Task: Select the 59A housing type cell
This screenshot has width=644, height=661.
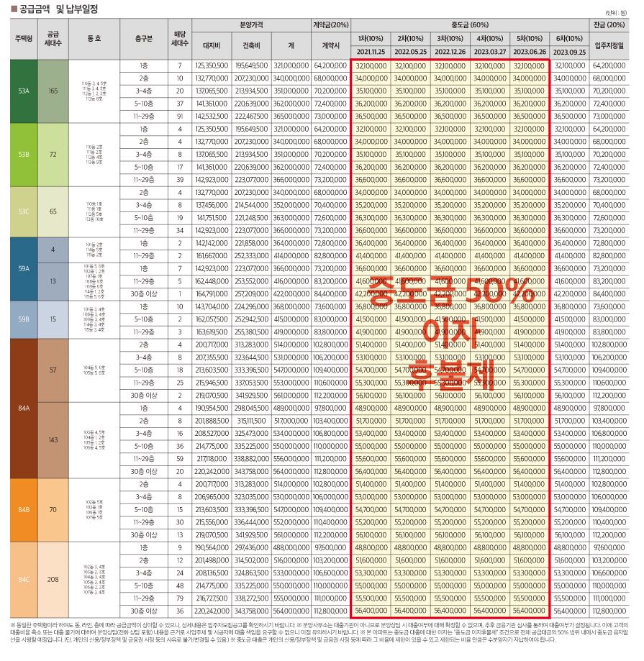Action: point(24,268)
